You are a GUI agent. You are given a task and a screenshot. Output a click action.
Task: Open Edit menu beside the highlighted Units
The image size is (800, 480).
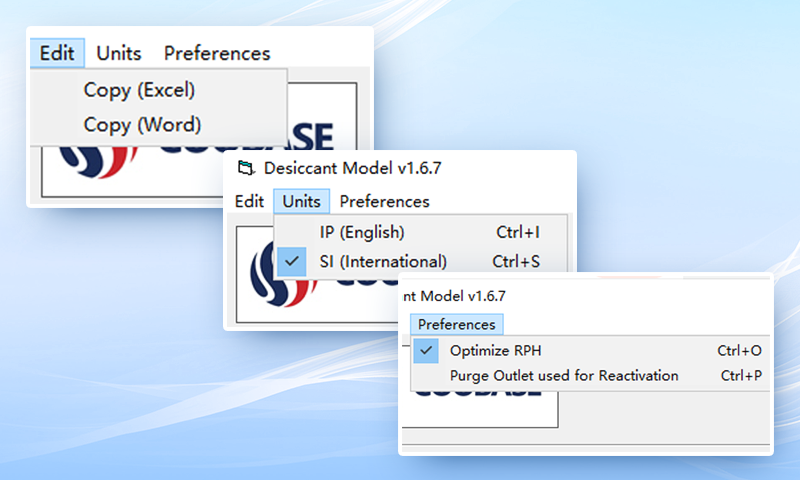249,201
